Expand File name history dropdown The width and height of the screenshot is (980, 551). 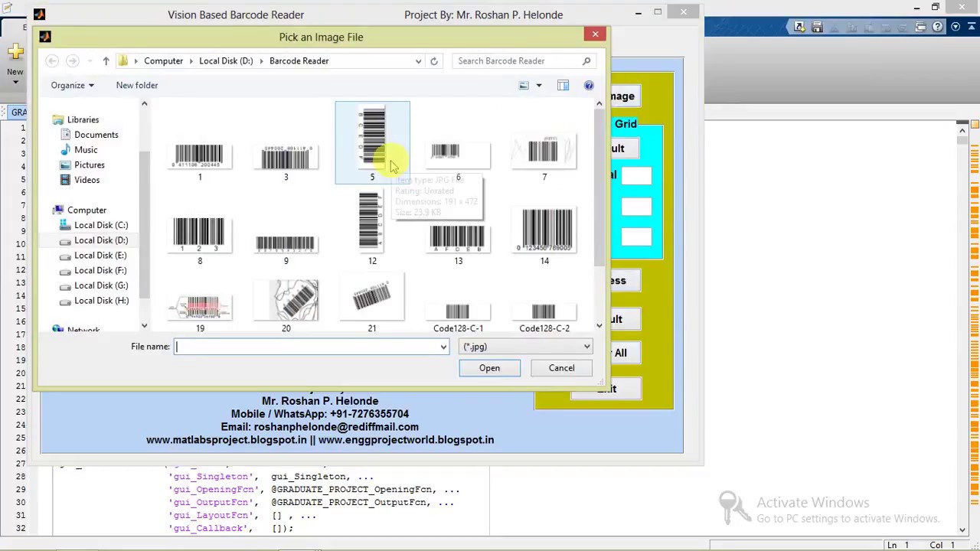click(443, 347)
